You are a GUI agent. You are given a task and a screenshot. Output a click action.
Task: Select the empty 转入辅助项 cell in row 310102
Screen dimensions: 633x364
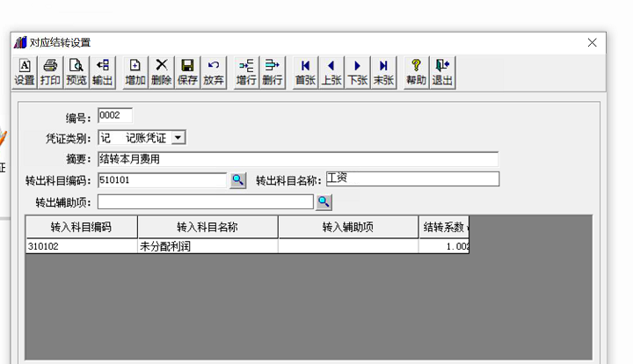click(348, 246)
